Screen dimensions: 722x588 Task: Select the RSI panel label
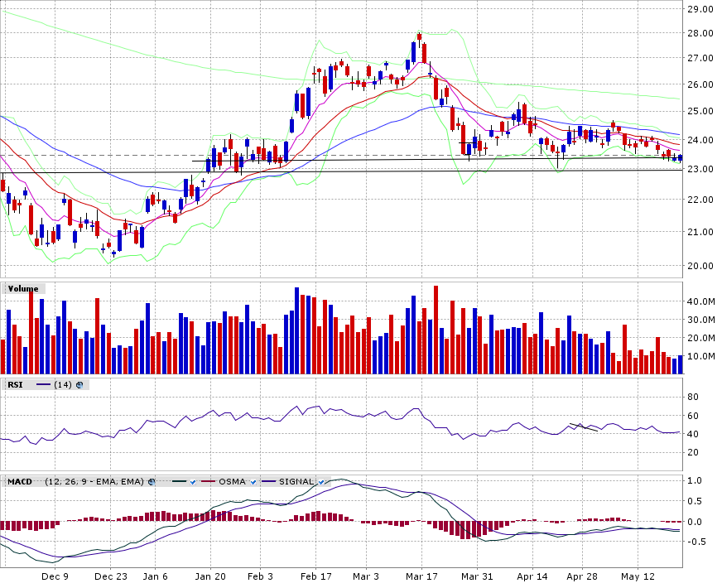click(x=15, y=385)
